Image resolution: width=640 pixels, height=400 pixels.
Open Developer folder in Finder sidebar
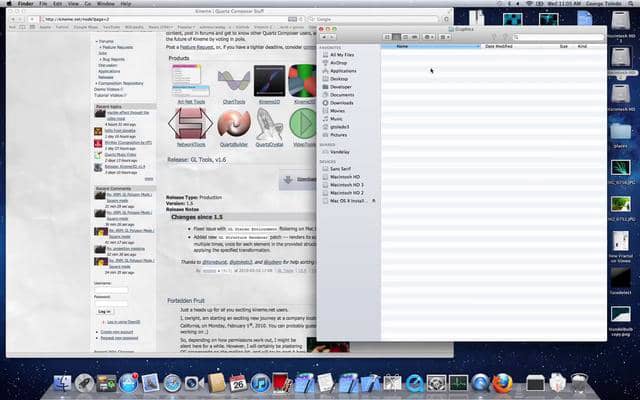tap(340, 87)
